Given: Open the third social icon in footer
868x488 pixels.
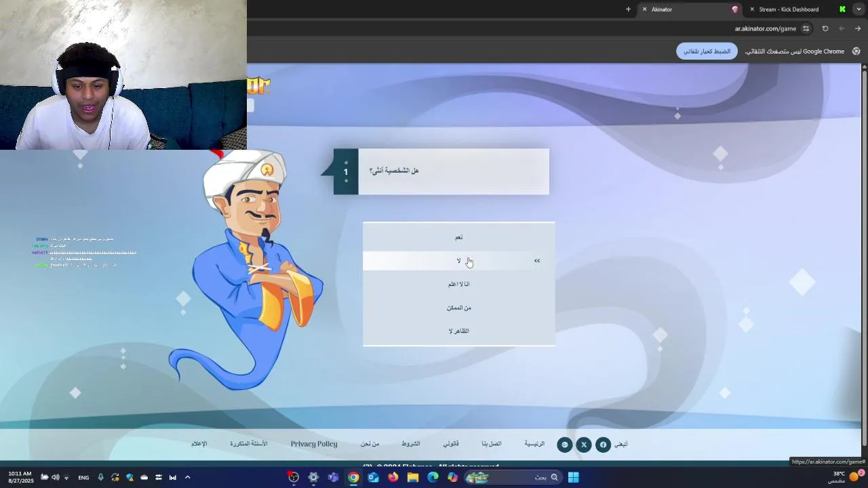Looking at the screenshot, I should coord(565,445).
